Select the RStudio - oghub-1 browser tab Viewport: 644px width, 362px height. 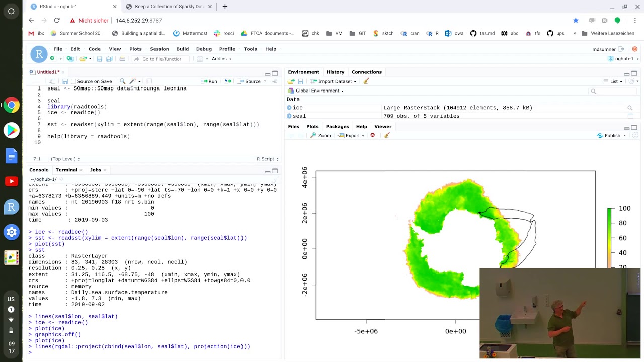[73, 7]
